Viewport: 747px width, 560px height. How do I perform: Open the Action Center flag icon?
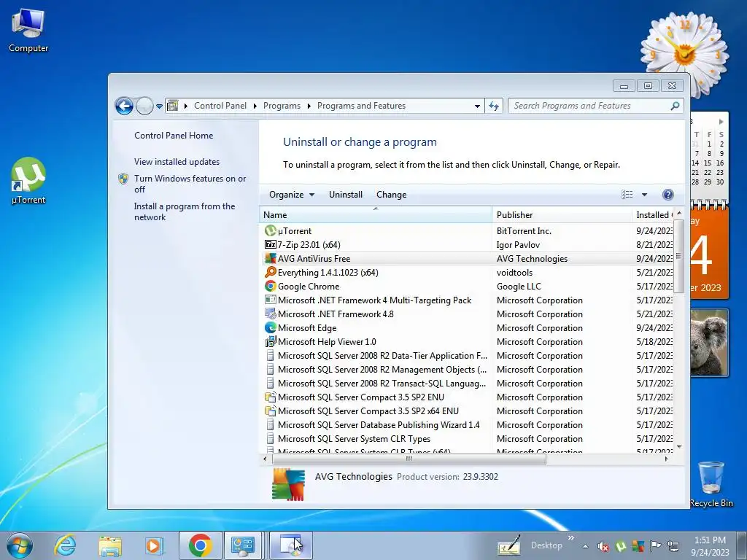(656, 545)
